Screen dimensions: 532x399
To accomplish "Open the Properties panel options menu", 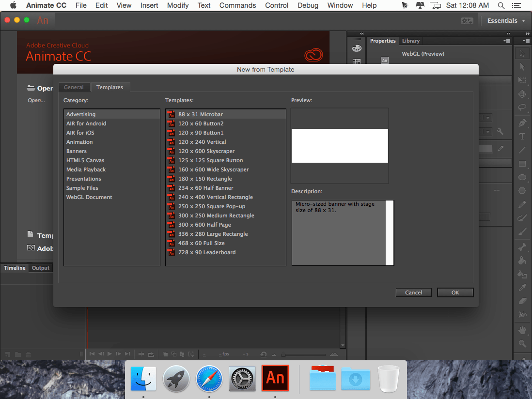I will 507,41.
